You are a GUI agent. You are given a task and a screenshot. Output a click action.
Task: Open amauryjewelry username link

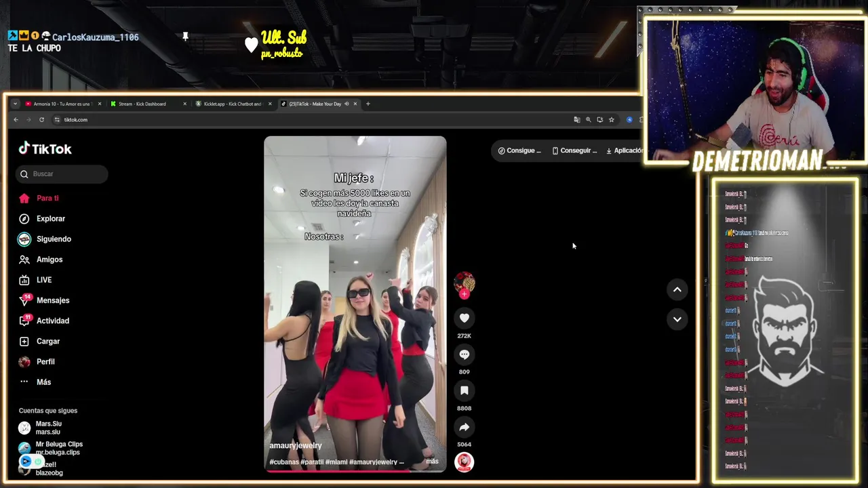[x=296, y=445]
